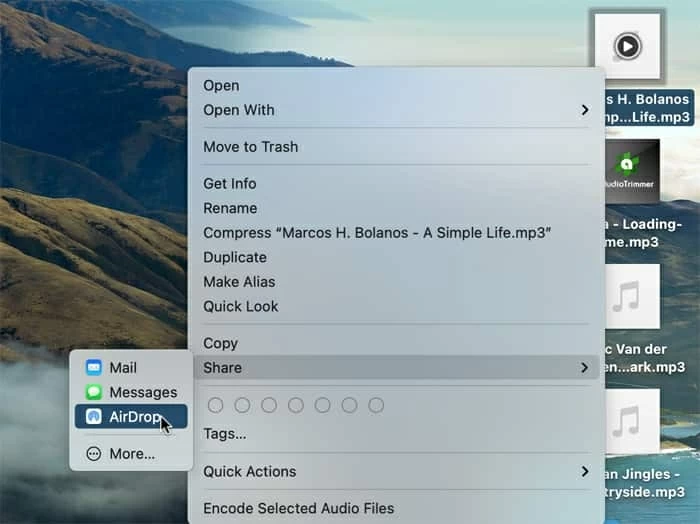Select the Jingles mp3 music note icon
The width and height of the screenshot is (700, 524).
pyautogui.click(x=627, y=421)
